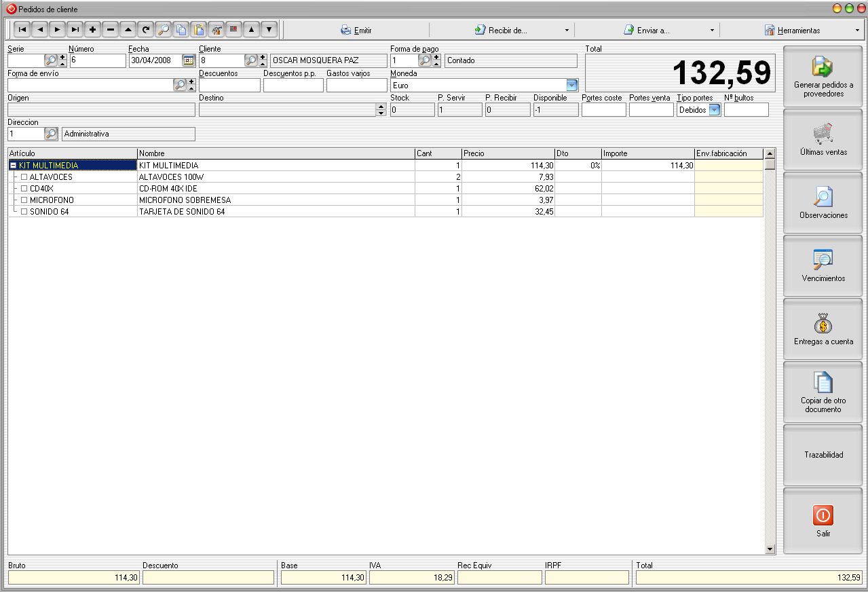
Task: Tick the CD40X component checkbox
Action: click(24, 189)
